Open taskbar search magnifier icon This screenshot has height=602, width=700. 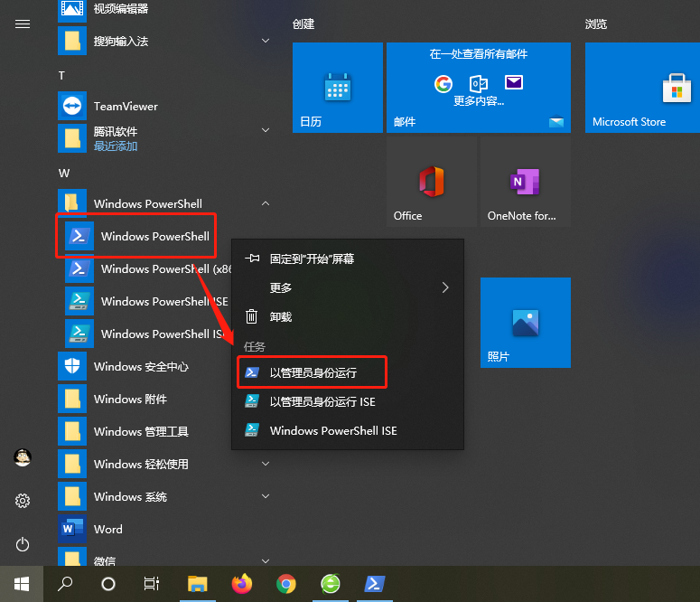click(x=65, y=584)
